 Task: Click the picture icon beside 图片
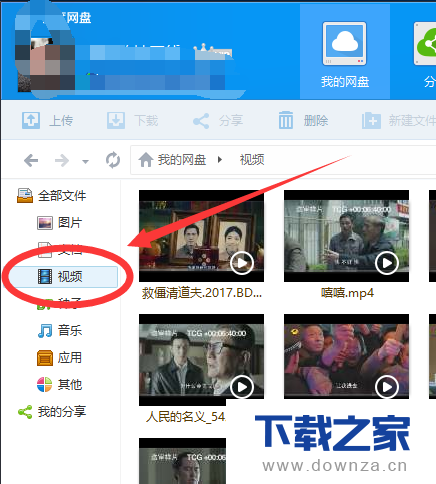coord(45,223)
